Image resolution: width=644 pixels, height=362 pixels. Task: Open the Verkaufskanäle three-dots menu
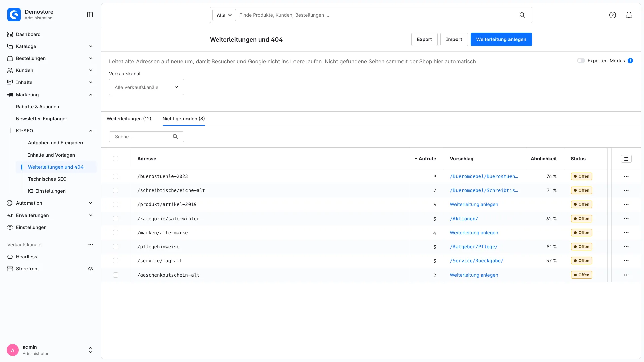tap(91, 245)
